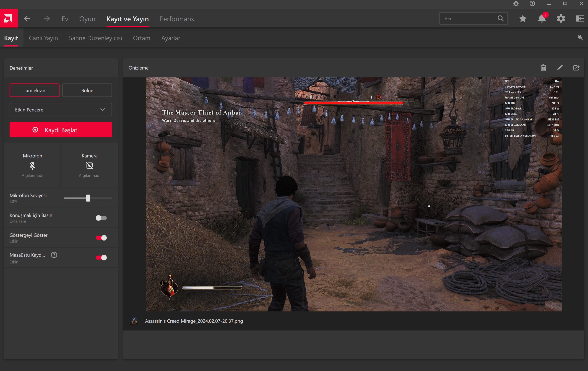This screenshot has height=371, width=588.
Task: Go back with the left arrow
Action: (x=27, y=18)
